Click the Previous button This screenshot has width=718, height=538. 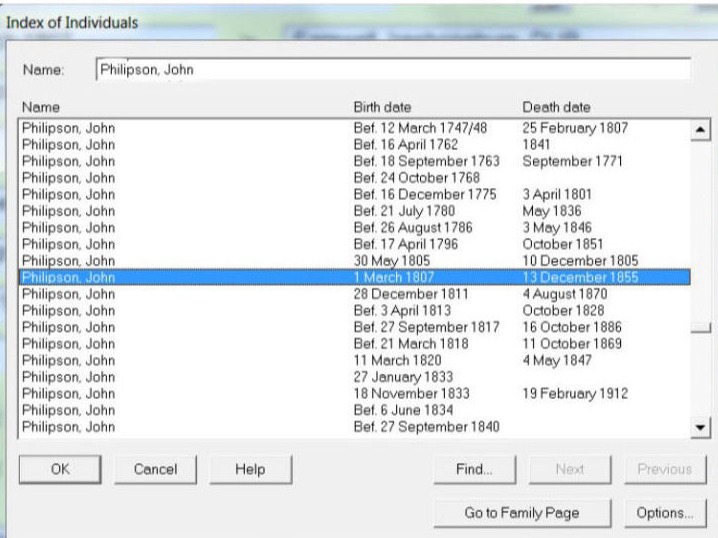(x=665, y=469)
